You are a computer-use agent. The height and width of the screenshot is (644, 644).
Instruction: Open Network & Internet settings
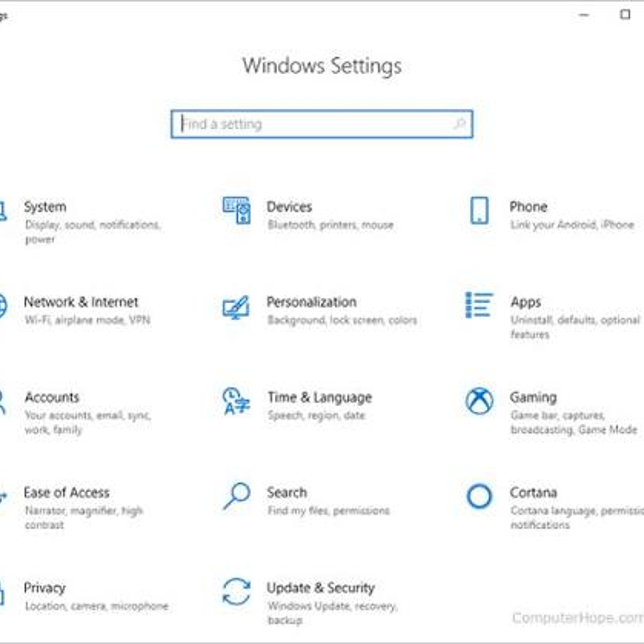[81, 302]
